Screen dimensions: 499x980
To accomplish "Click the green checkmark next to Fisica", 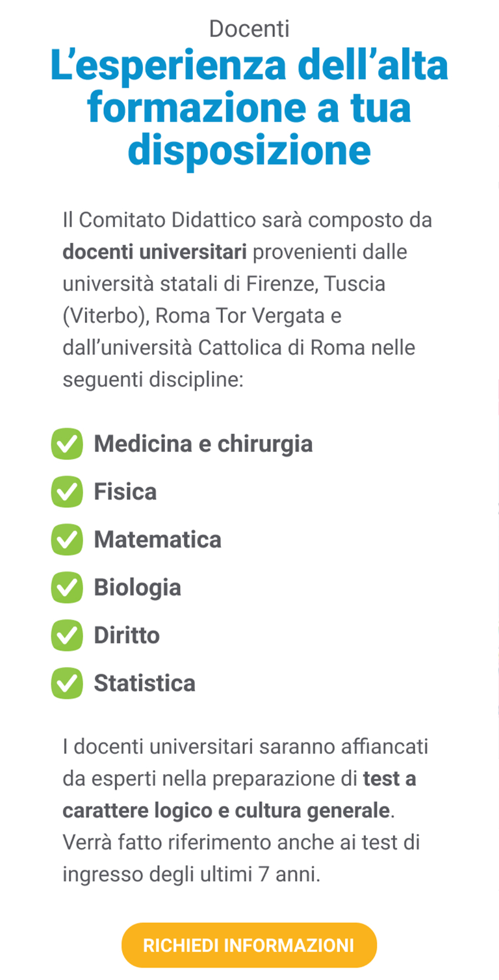I will click(67, 492).
